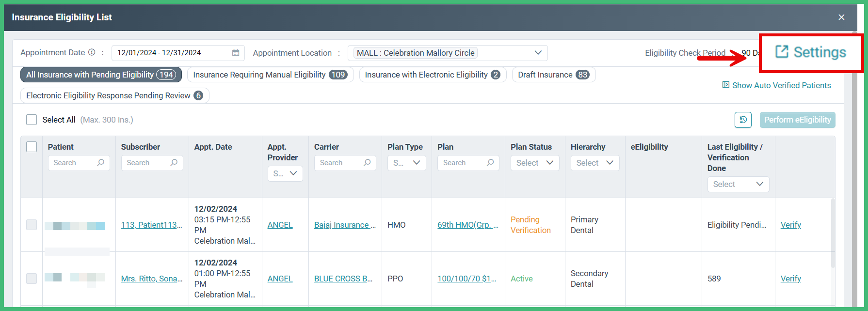The width and height of the screenshot is (868, 311).
Task: Open the Bajaj Insurance carrier link
Action: point(345,225)
